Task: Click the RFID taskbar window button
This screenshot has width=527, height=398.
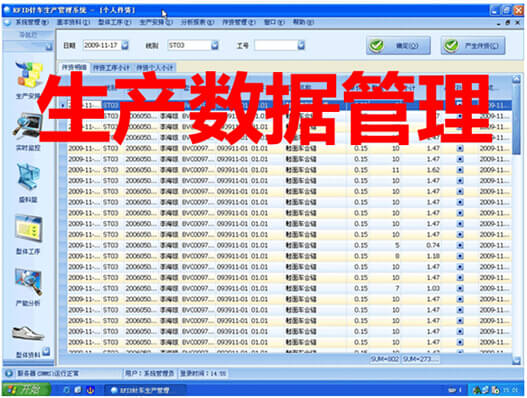Action: tap(145, 390)
